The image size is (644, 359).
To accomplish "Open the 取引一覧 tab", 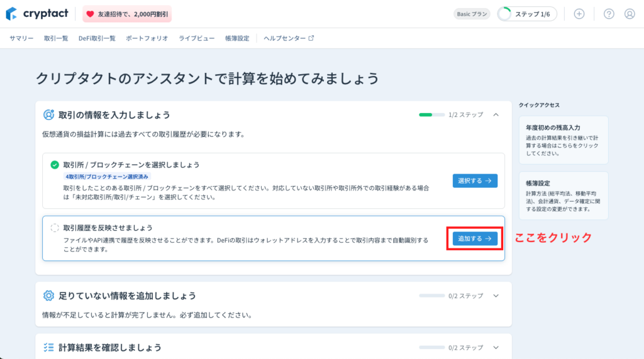I will point(56,38).
